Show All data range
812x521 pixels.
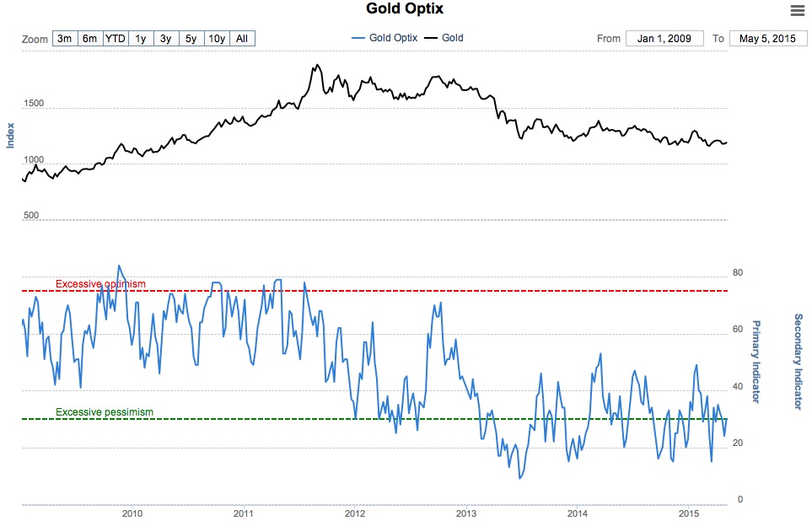tap(242, 39)
